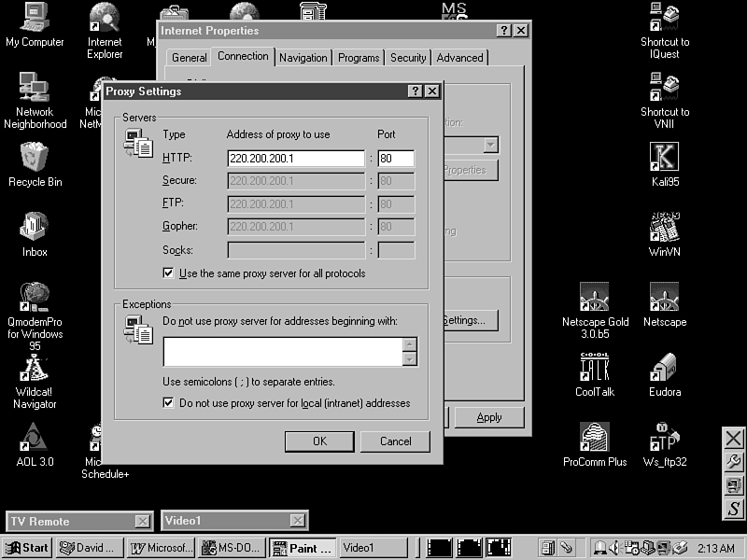This screenshot has height=560, width=747.
Task: Switch to the MS-DOS taskbar button
Action: point(231,548)
